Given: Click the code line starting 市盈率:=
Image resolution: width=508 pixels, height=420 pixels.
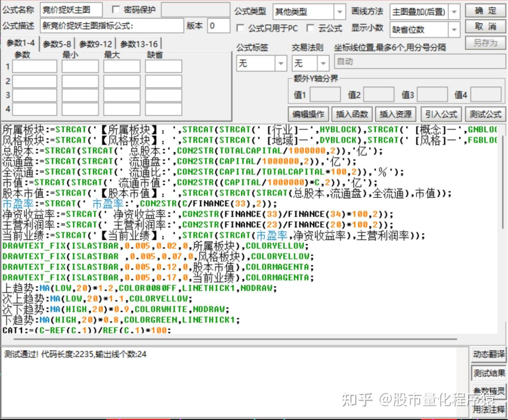Looking at the screenshot, I should 139,204.
